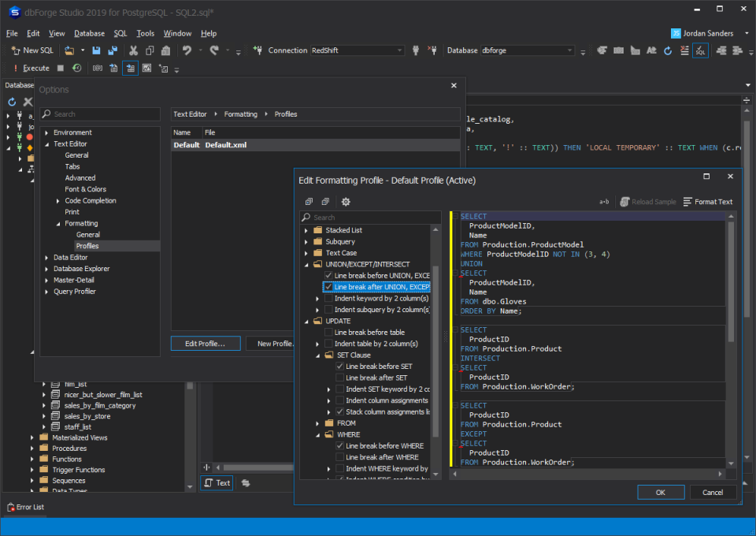756x536 pixels.
Task: Expand the Stacked List tree node
Action: coord(307,230)
